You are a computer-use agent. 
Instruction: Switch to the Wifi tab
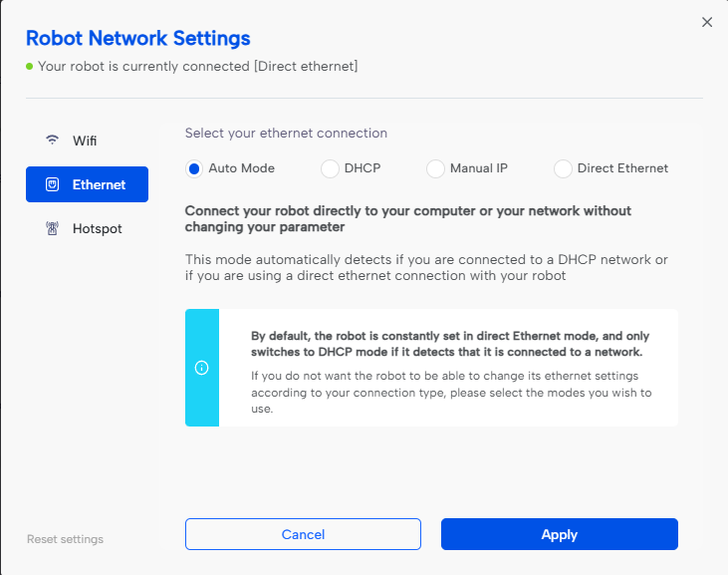85,141
